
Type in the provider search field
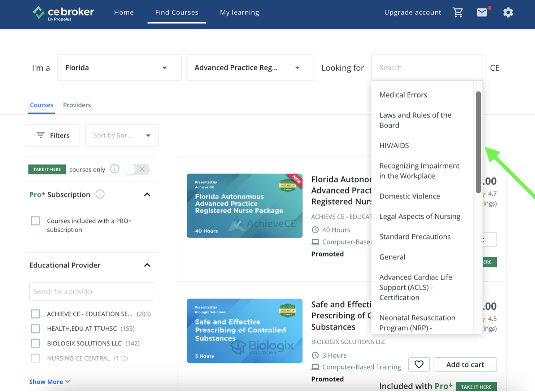coord(91,291)
